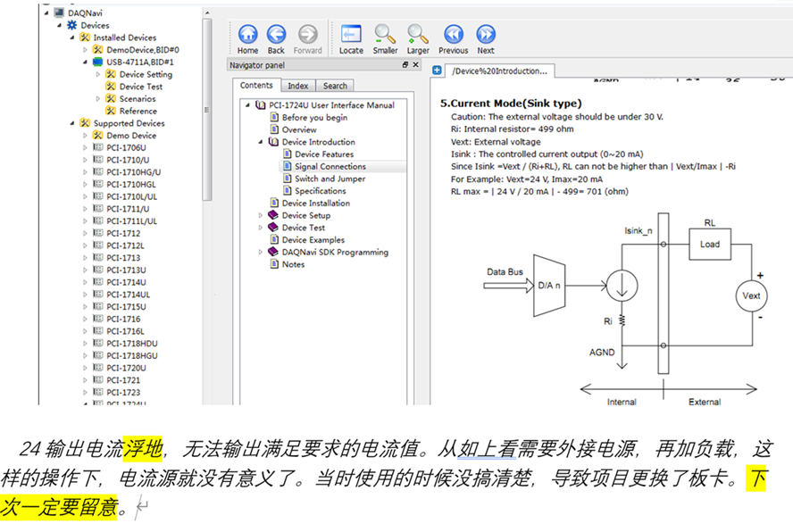Expand the Device Setup book node
793x532 pixels.
pyautogui.click(x=261, y=215)
